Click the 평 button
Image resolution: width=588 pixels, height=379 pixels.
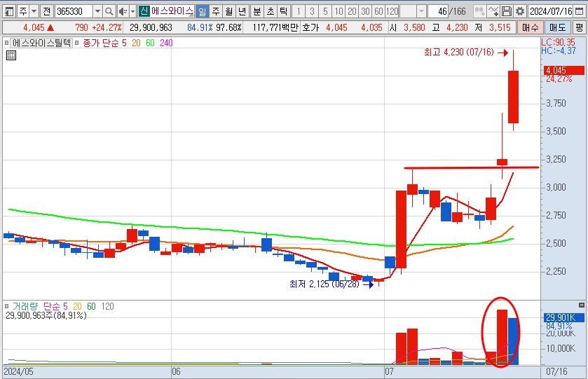(x=580, y=27)
